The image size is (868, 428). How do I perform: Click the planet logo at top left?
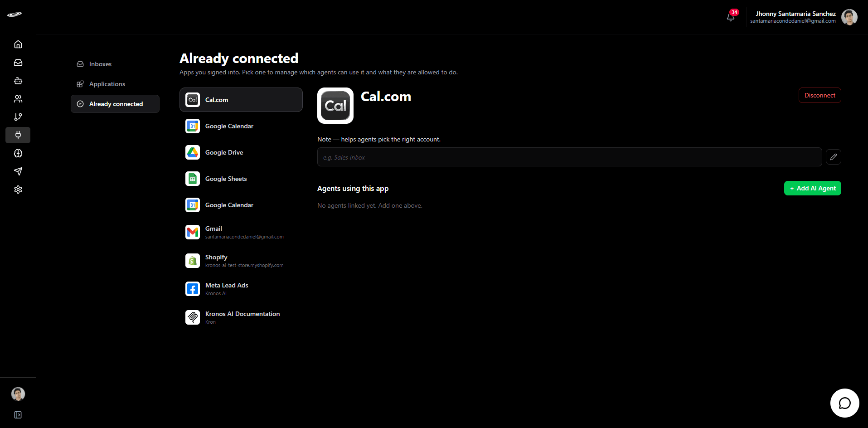[x=15, y=15]
